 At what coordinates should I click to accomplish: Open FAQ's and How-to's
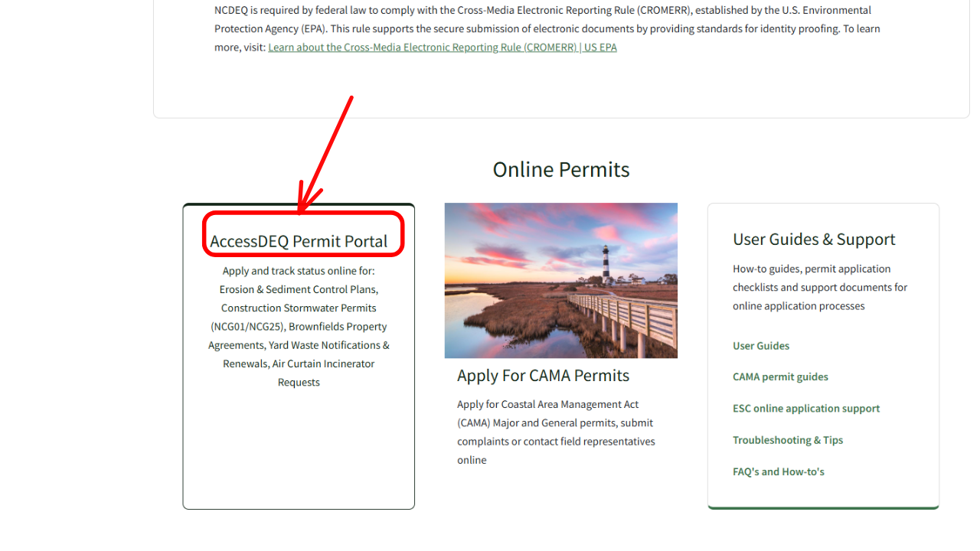pyautogui.click(x=779, y=471)
